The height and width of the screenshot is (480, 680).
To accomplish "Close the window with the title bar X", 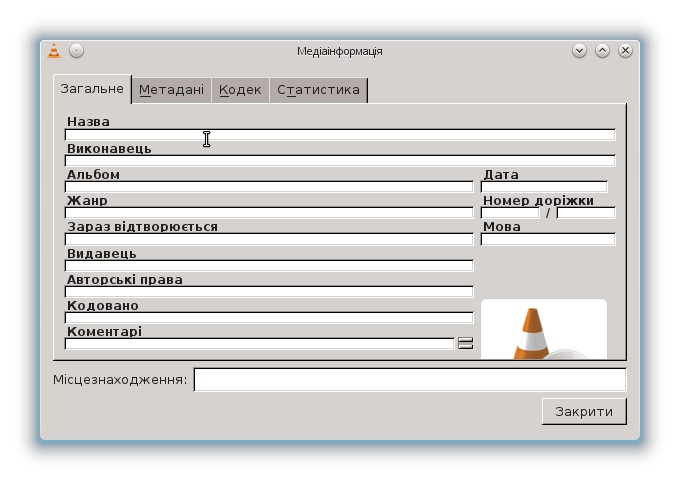I will [x=625, y=51].
